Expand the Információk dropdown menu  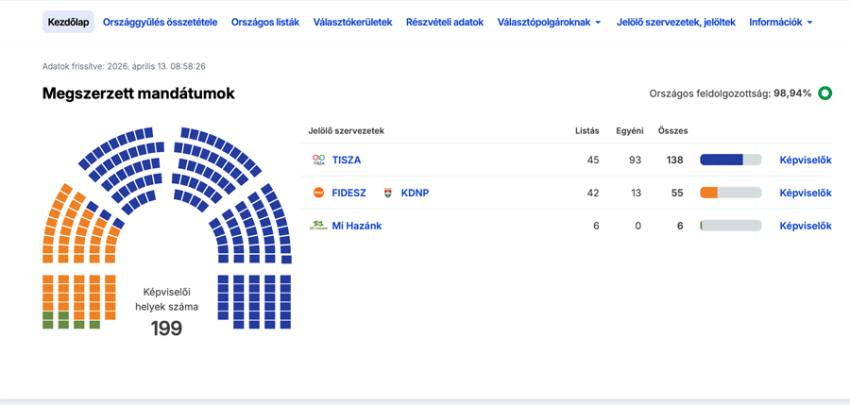(x=780, y=22)
